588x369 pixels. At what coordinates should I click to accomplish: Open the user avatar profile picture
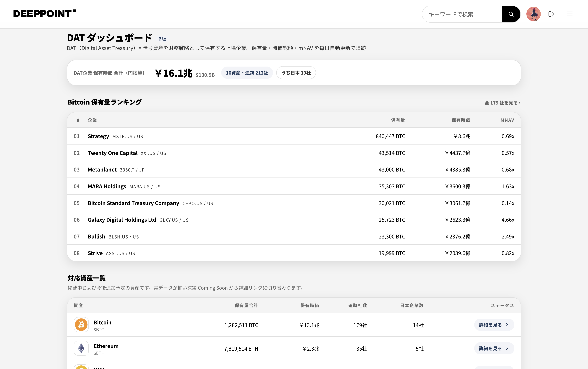click(x=533, y=14)
